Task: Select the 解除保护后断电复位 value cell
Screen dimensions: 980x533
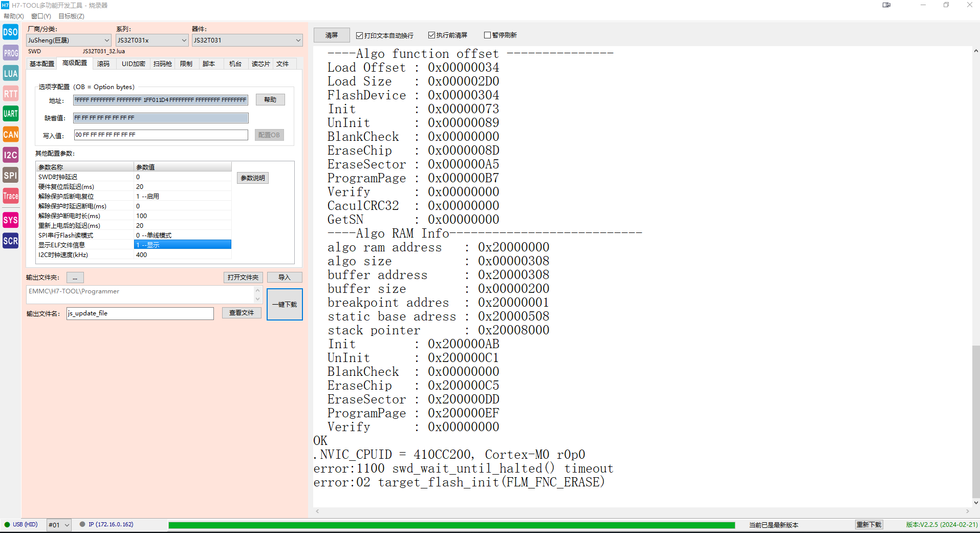Action: [x=183, y=196]
